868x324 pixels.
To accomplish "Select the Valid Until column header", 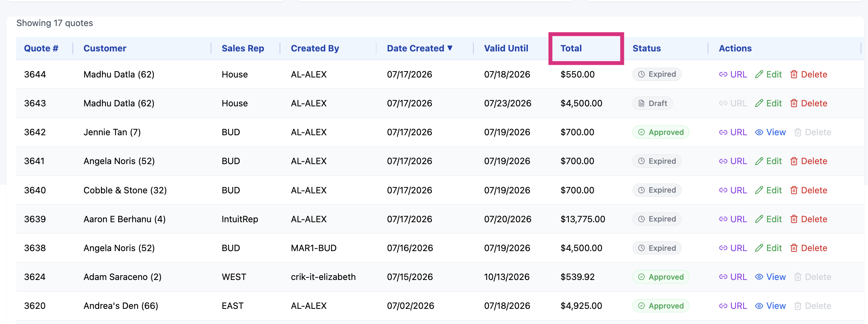I will (x=506, y=48).
